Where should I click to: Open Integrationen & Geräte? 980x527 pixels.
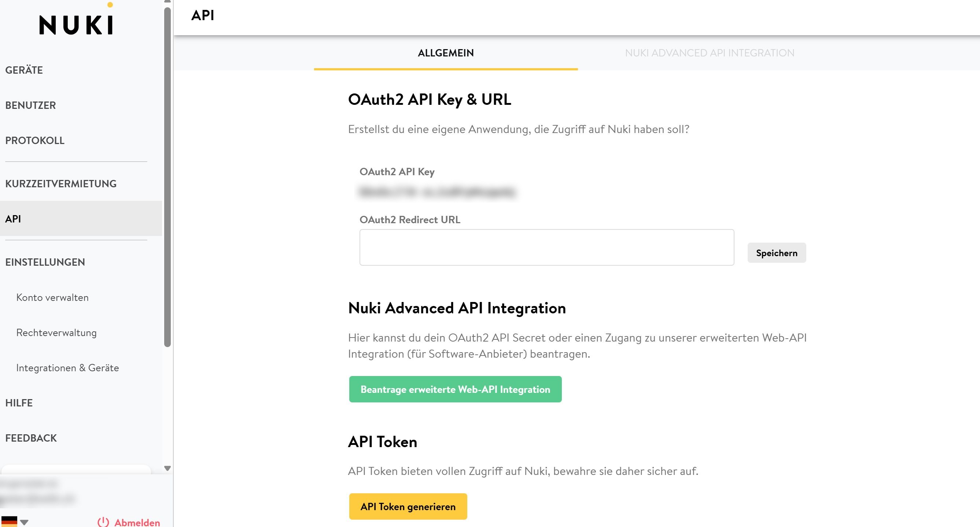67,368
